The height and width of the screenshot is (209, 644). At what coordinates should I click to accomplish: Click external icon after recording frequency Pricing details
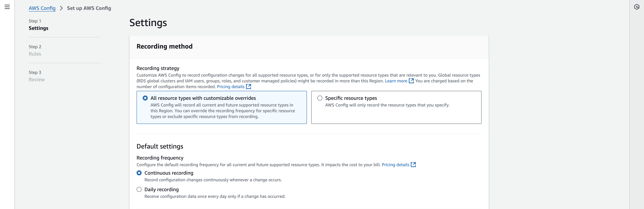[x=413, y=165]
